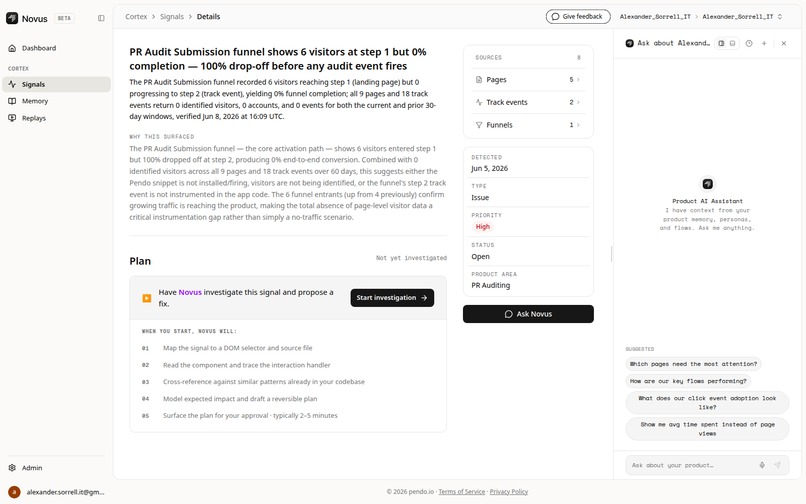Click the user avatar circle
The image size is (806, 504).
point(14,492)
